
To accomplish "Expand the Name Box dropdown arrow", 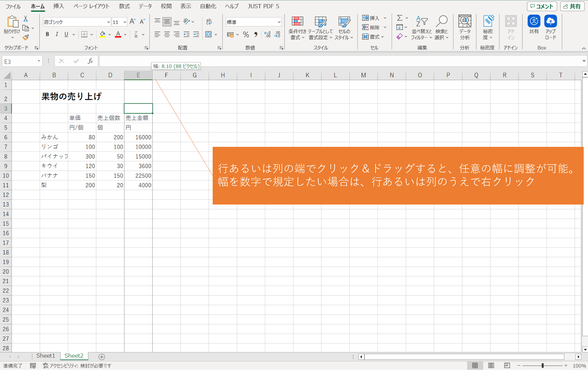I will tap(39, 61).
